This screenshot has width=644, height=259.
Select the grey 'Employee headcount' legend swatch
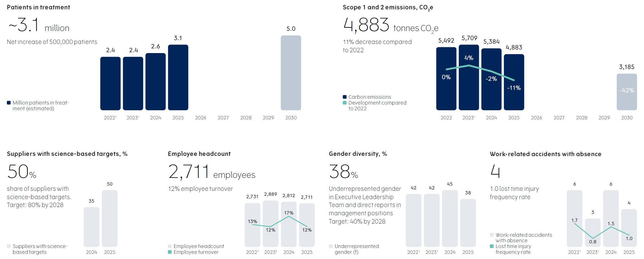(x=170, y=246)
